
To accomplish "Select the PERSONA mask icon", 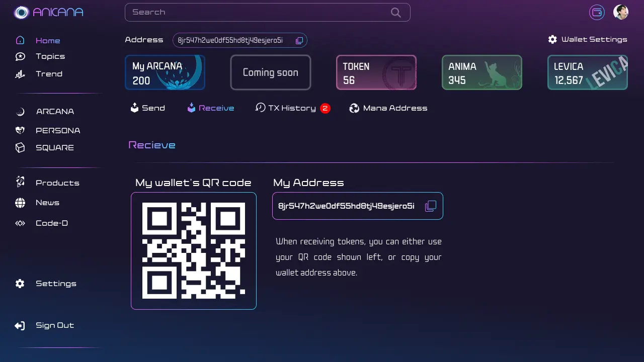I will 20,130.
